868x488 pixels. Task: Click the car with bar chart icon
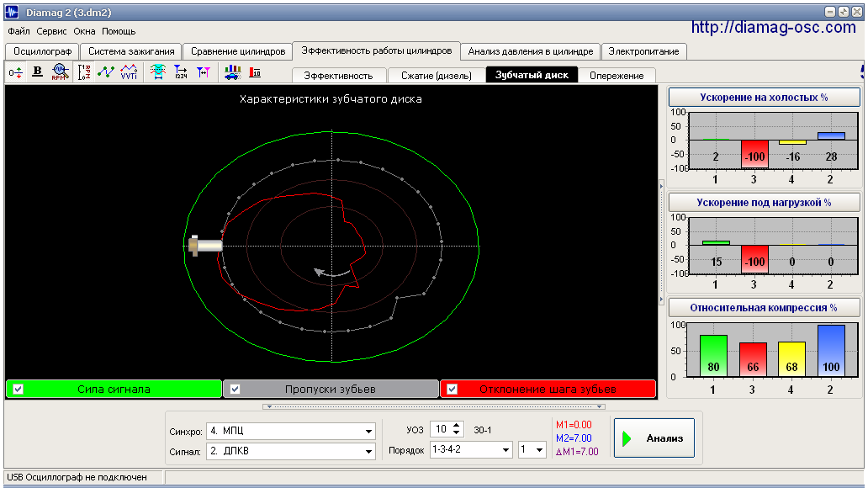tap(232, 72)
